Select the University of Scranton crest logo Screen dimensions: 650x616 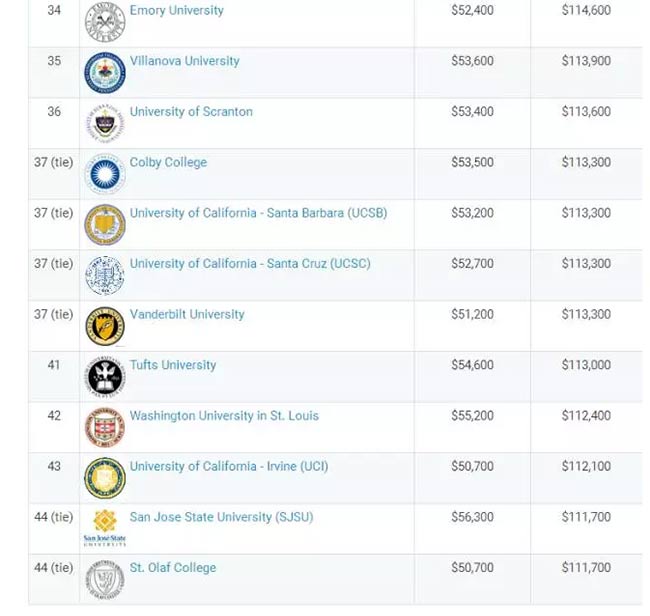click(105, 123)
